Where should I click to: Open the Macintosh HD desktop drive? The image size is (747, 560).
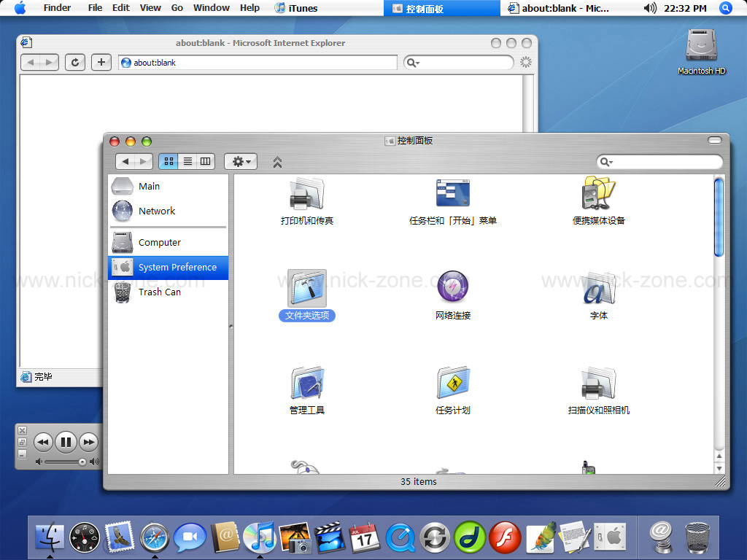[701, 52]
